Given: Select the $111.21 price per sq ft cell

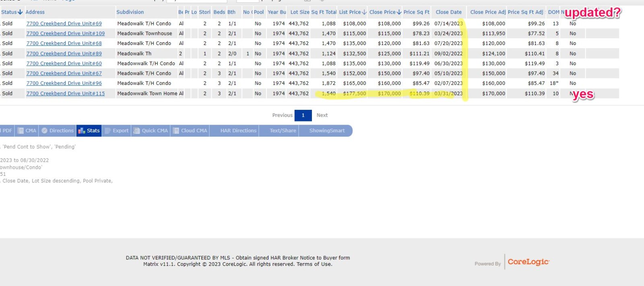Looking at the screenshot, I should (x=419, y=53).
